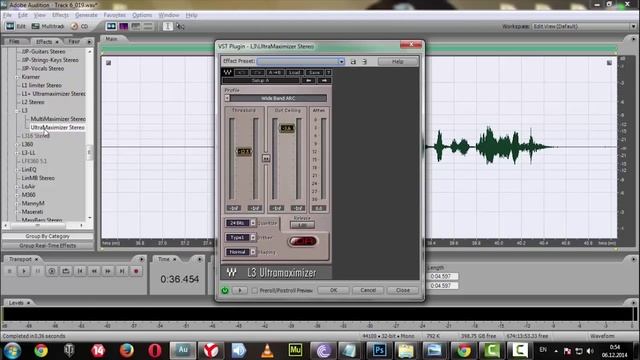Viewport: 640px width, 360px height.
Task: Go to beginning in Transport
Action: [x=80, y=271]
